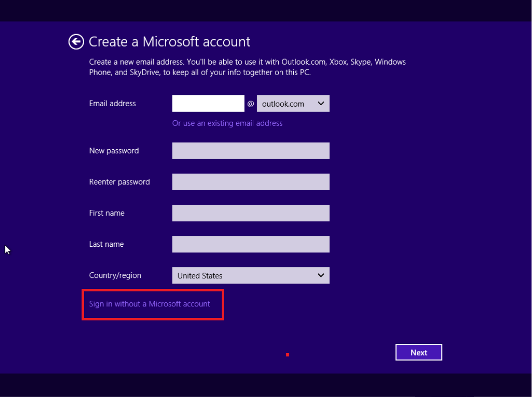Viewport: 532px width, 397px height.
Task: Click the Create a Microsoft account heading
Action: pos(169,42)
